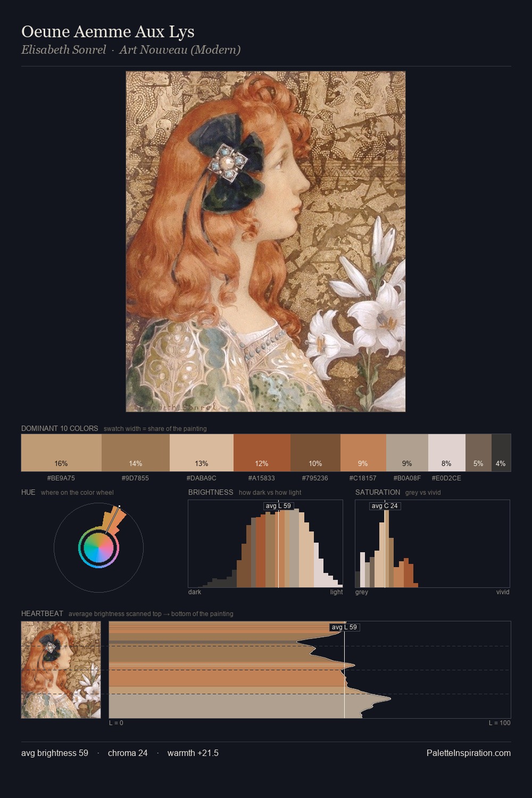Pick the 13% #DABA9C swatch
The height and width of the screenshot is (798, 532).
[x=202, y=453]
